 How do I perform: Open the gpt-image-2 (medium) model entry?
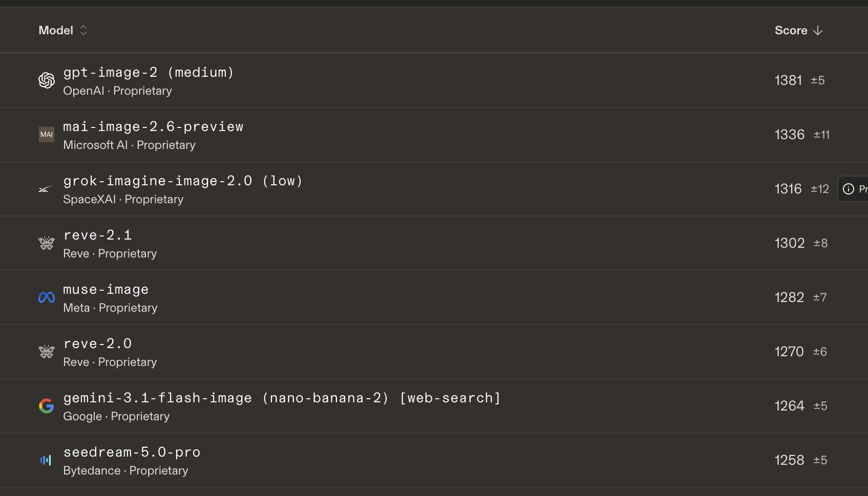click(x=149, y=73)
